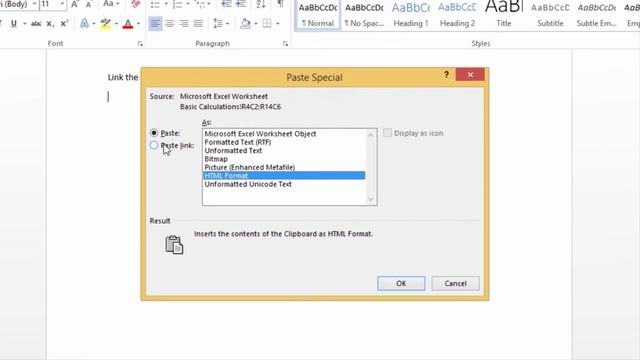
Task: Choose Picture (Enhanced Metafile) format
Action: (x=249, y=167)
